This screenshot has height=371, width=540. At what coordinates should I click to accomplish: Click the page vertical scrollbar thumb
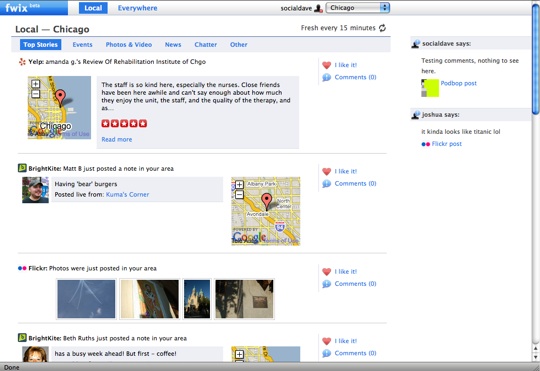pos(536,59)
